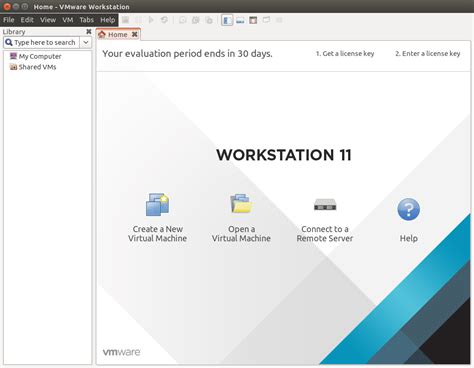
Task: Click the Get a license key link
Action: (345, 53)
